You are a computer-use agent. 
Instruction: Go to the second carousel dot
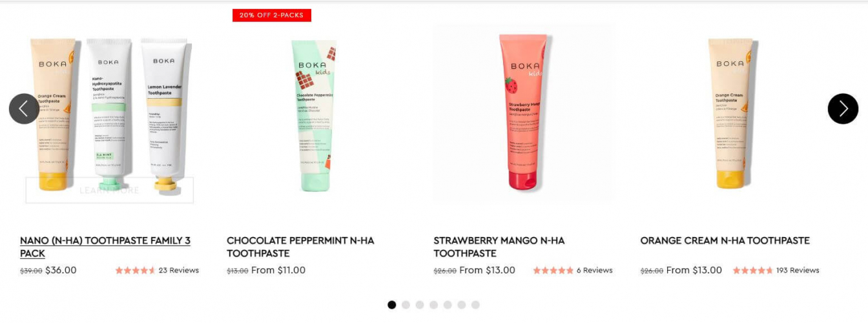pos(406,305)
